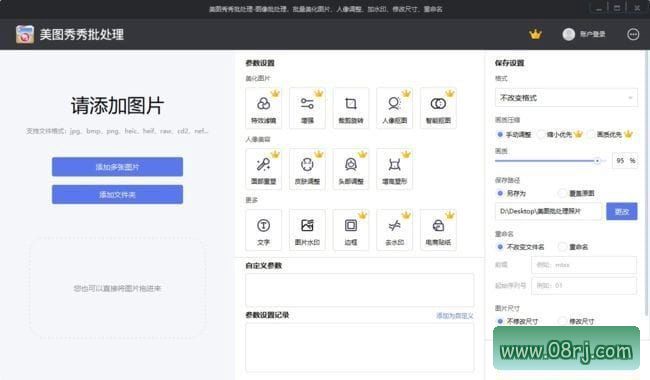Click the 账户登录 account login text

[x=592, y=34]
